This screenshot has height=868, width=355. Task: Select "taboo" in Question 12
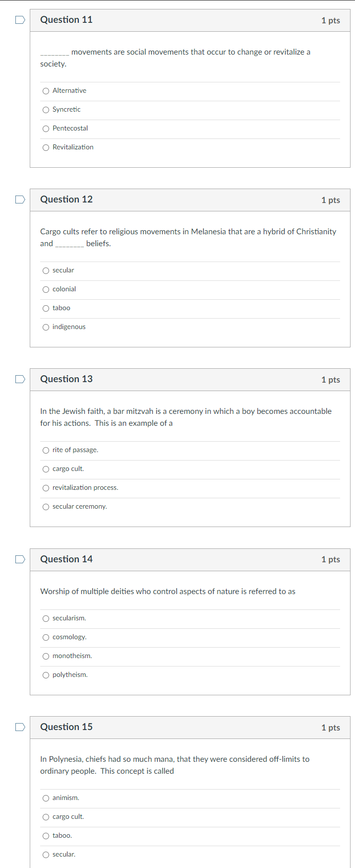pos(46,308)
